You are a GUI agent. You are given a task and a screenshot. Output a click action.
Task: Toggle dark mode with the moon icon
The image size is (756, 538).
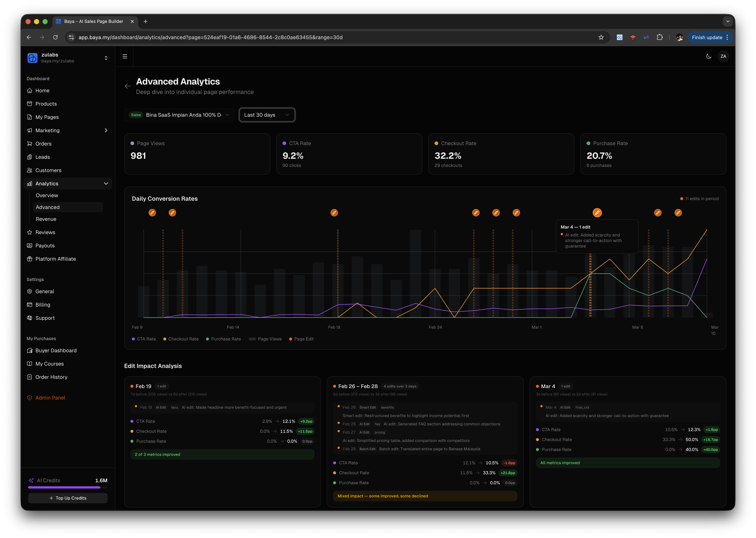click(x=709, y=56)
